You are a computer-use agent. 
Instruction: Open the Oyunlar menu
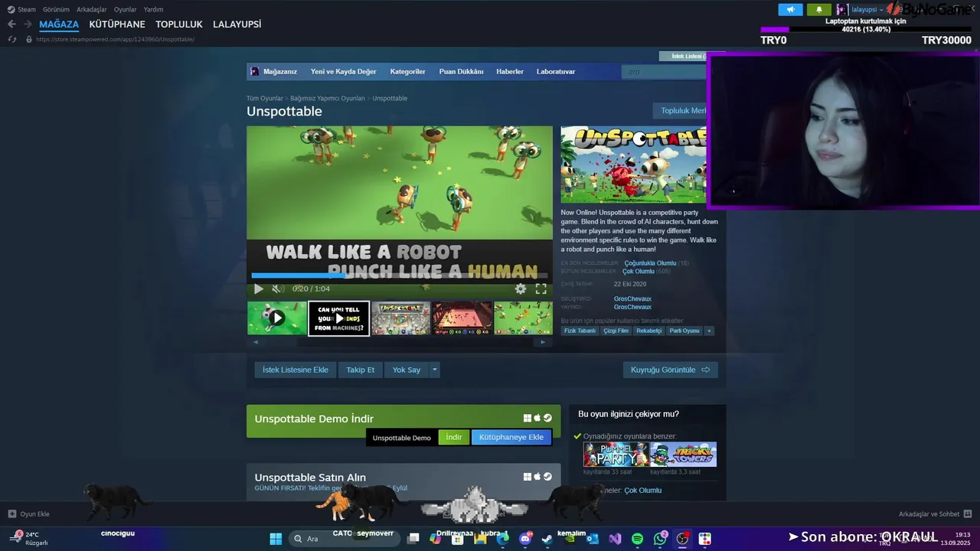click(x=126, y=9)
